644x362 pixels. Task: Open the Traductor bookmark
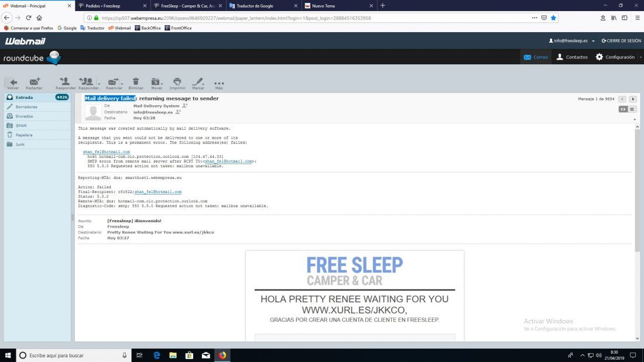click(x=93, y=28)
